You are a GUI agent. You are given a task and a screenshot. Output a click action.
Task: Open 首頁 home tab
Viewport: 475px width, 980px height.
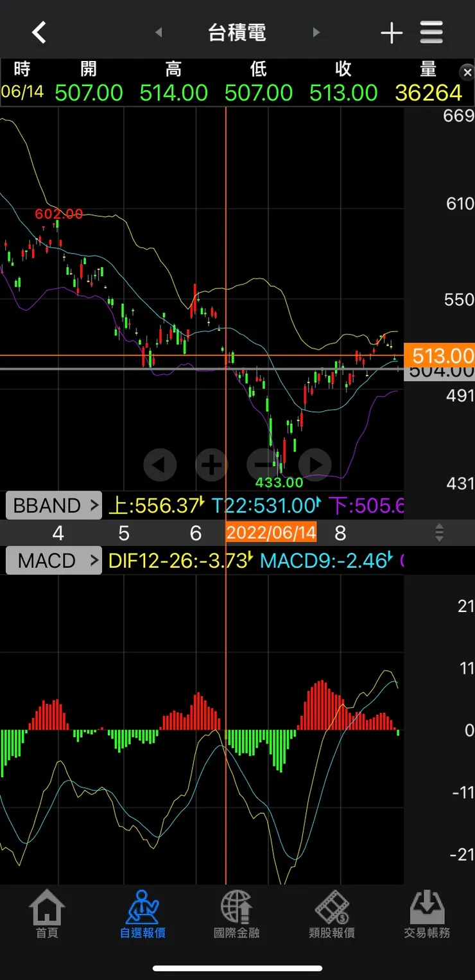coord(47,914)
